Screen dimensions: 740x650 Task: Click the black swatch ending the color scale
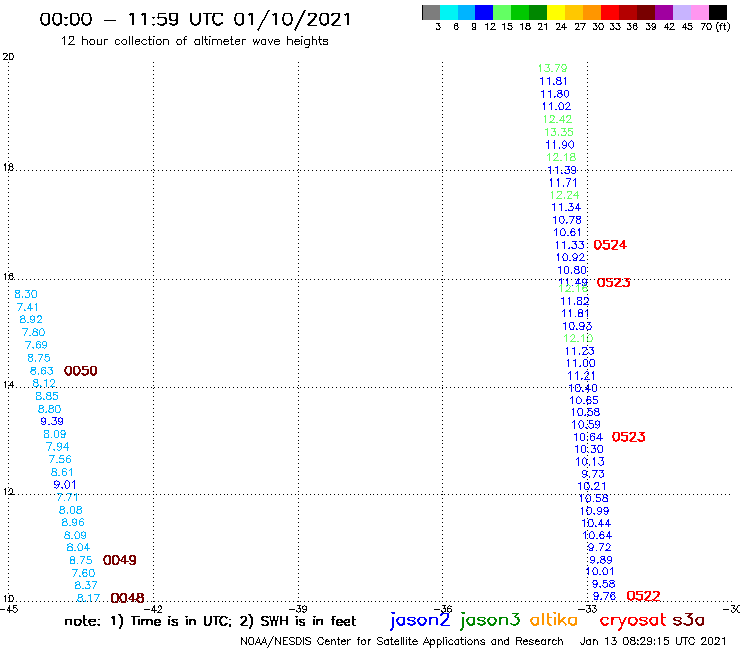pyautogui.click(x=717, y=12)
